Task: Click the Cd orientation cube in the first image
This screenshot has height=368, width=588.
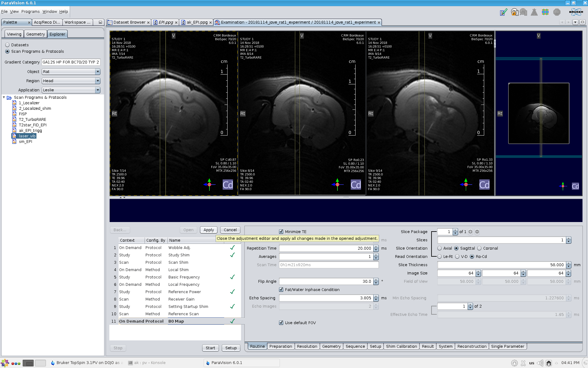Action: point(228,185)
